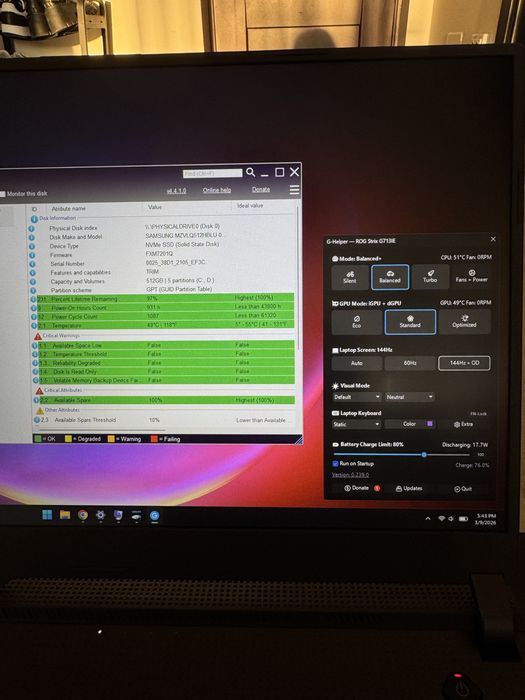Set laptop screen to 144Hz + OD
525x700 pixels.
click(464, 363)
